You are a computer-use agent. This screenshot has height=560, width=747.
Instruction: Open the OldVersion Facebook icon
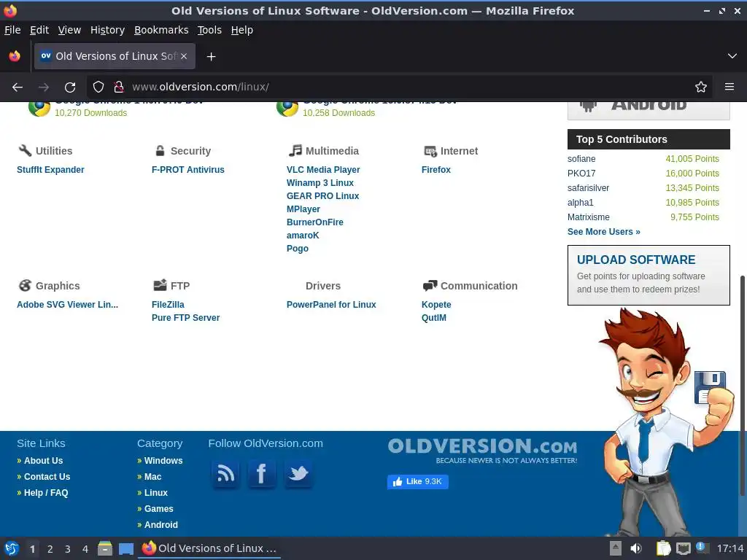click(262, 474)
